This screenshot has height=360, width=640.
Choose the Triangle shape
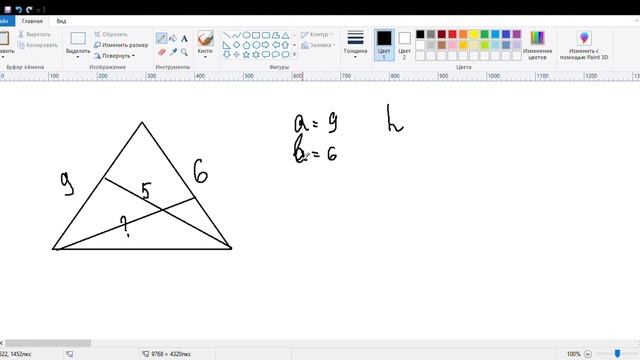click(285, 36)
